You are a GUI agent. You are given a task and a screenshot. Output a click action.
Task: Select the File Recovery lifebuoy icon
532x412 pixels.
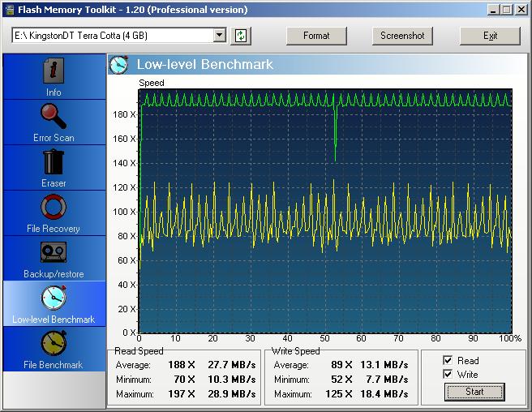(54, 208)
